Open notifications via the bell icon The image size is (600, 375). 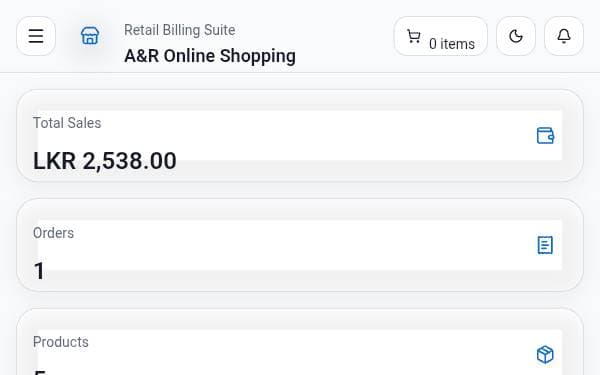564,36
